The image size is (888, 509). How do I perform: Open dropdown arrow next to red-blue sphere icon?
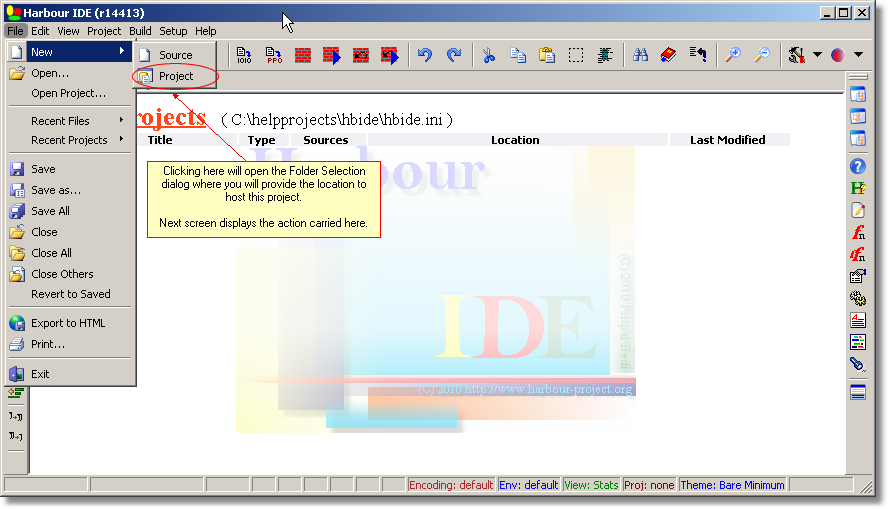858,55
